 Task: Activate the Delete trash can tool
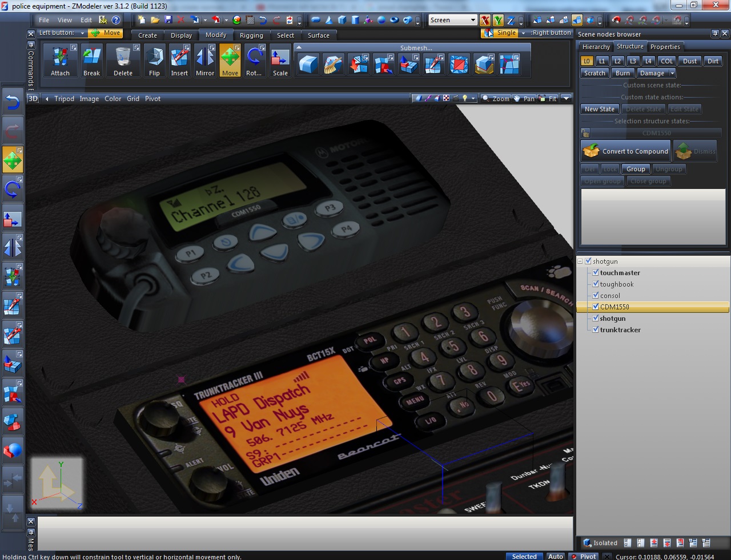[x=123, y=61]
